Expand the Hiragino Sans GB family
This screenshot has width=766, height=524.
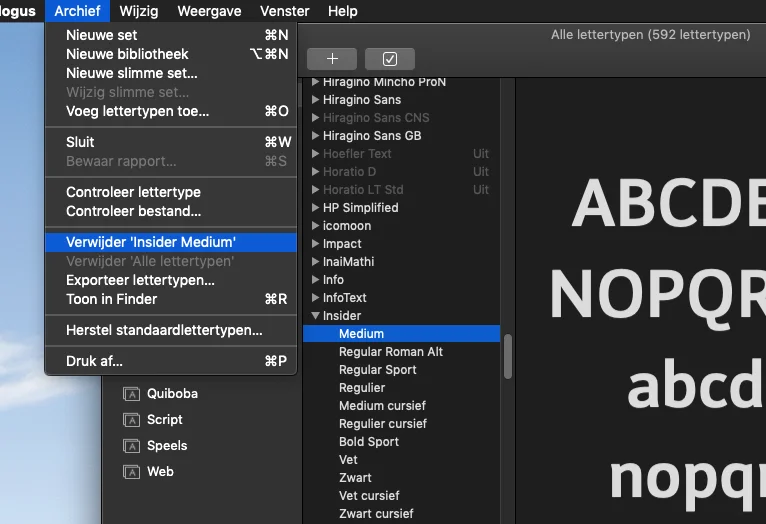click(x=315, y=136)
